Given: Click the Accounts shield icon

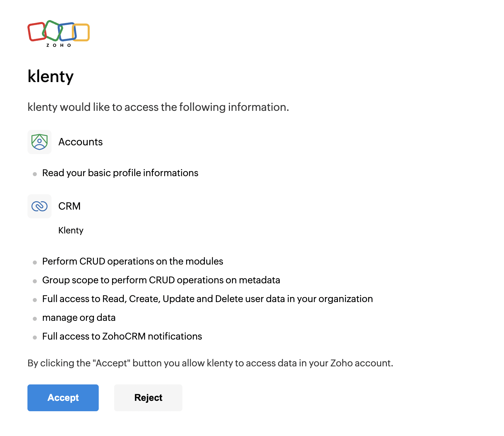Looking at the screenshot, I should click(39, 142).
